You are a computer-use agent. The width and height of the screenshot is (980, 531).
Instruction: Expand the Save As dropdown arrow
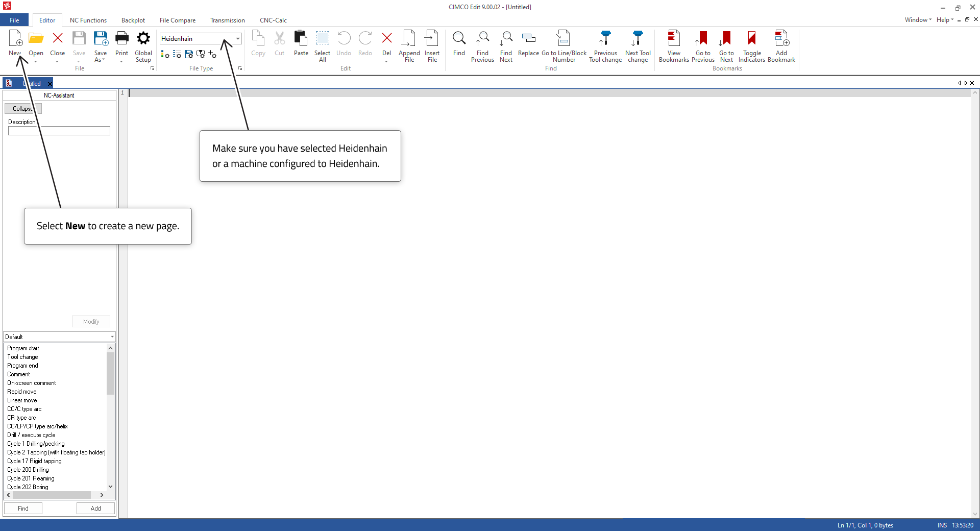(x=104, y=60)
